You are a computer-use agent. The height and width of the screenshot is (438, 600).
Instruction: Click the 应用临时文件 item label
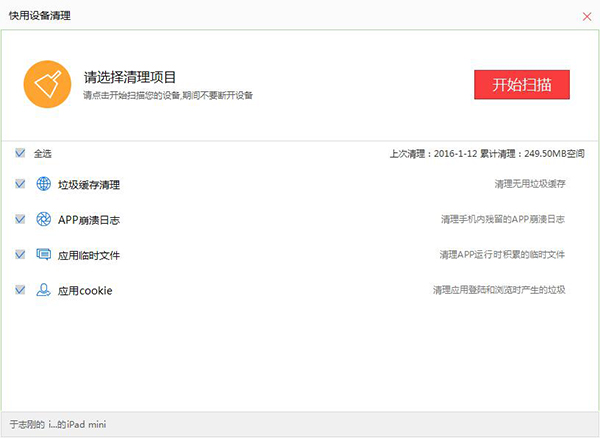[89, 255]
